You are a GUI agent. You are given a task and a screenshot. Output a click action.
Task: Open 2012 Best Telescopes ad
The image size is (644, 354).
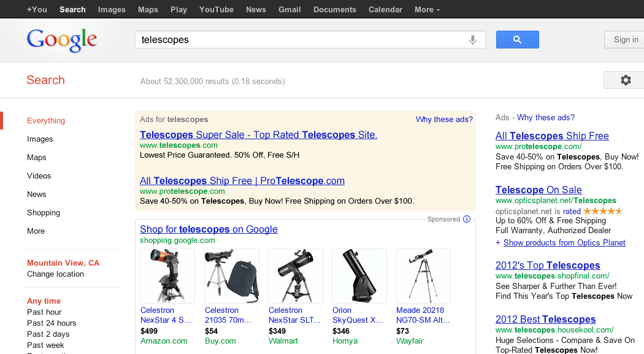(x=545, y=319)
